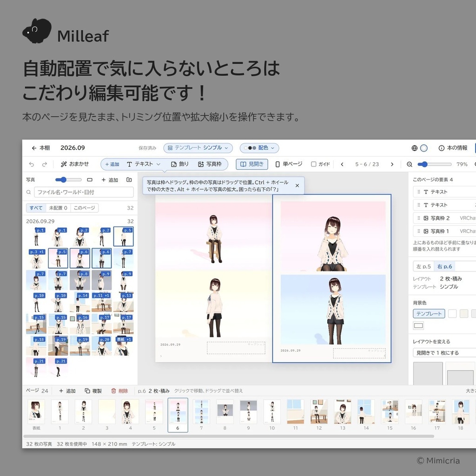Close the drag hint tooltip
This screenshot has height=476, width=476.
click(x=297, y=185)
